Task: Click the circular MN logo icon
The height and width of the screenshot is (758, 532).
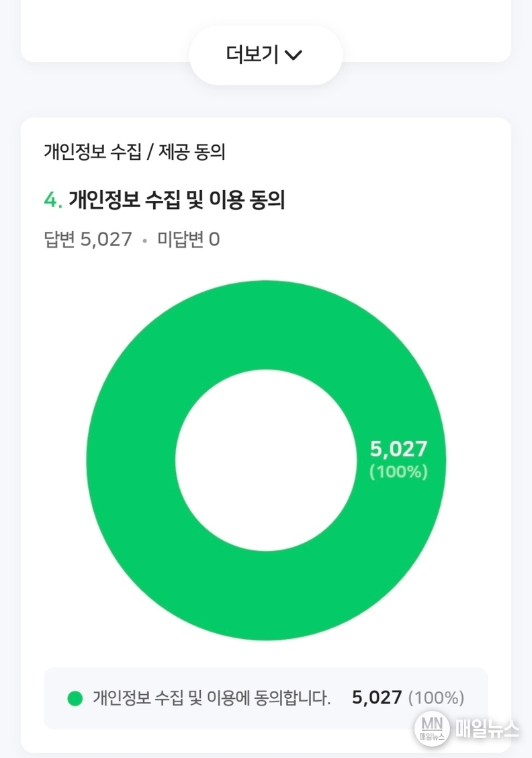Action: pyautogui.click(x=431, y=728)
